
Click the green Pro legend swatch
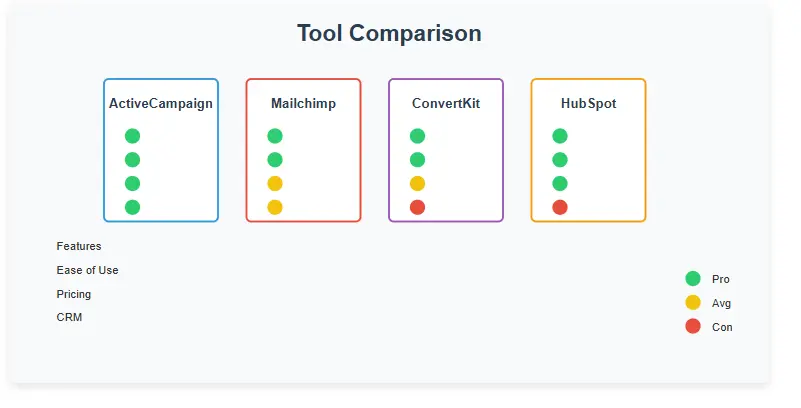click(693, 279)
